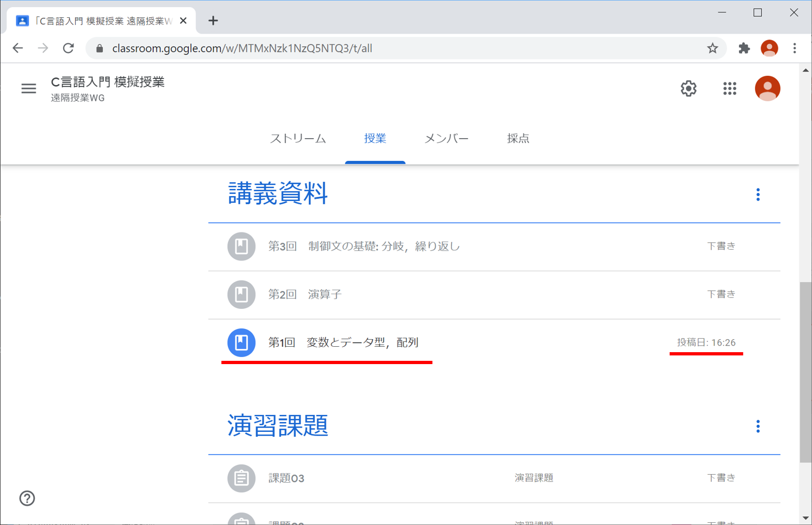Click the assignment icon for 課題03

coord(241,478)
